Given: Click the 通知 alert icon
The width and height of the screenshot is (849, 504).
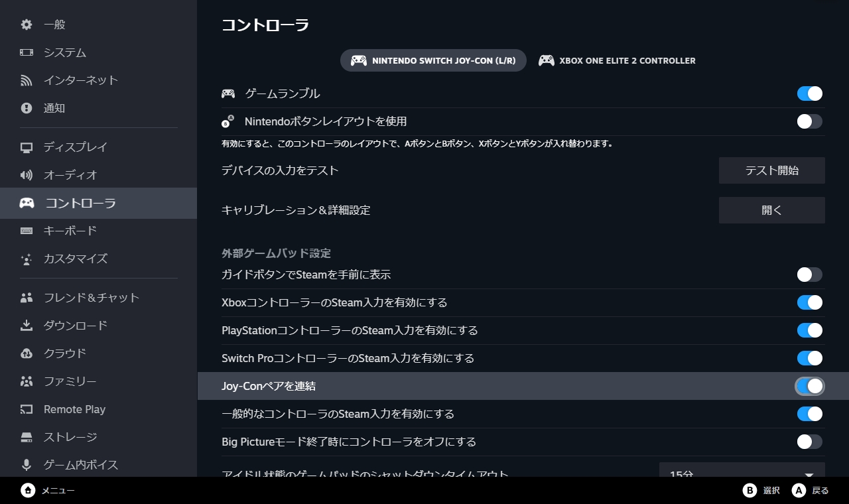Looking at the screenshot, I should [27, 108].
